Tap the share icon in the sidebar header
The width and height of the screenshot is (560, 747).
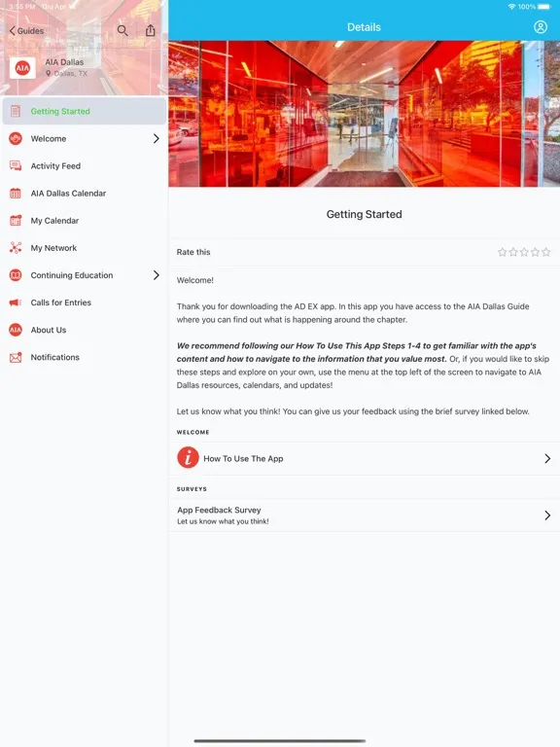pos(151,30)
